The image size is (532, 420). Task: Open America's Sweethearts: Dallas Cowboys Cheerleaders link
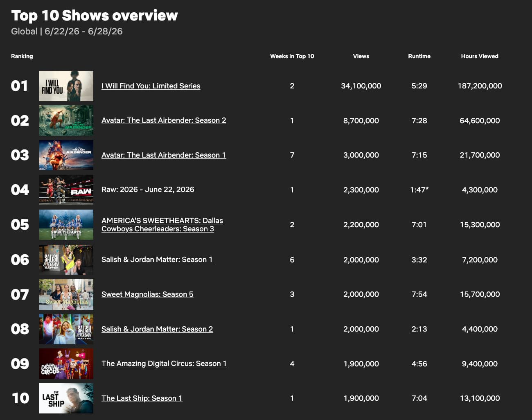pos(162,225)
